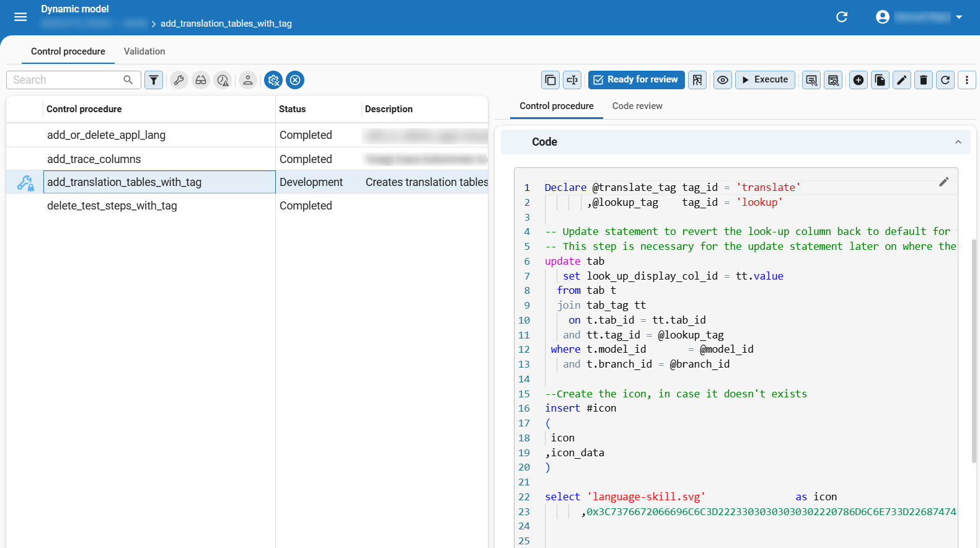Viewport: 980px width, 548px height.
Task: Switch to the Validation tab
Action: pyautogui.click(x=144, y=51)
